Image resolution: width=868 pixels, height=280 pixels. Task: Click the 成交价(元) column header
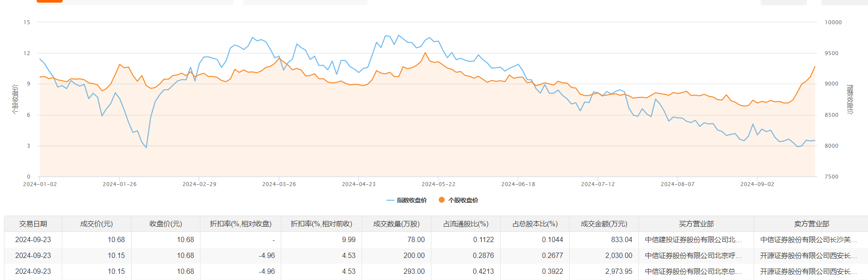click(x=96, y=224)
